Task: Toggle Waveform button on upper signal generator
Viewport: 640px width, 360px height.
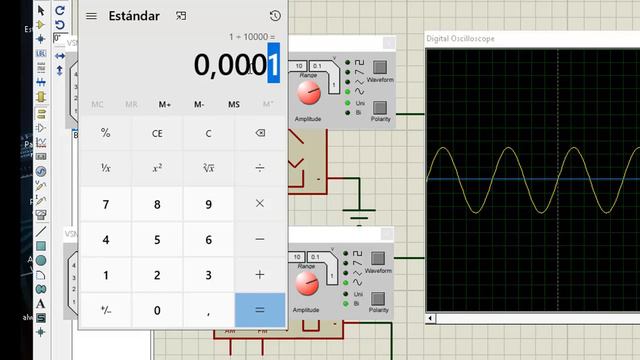Action: point(380,67)
